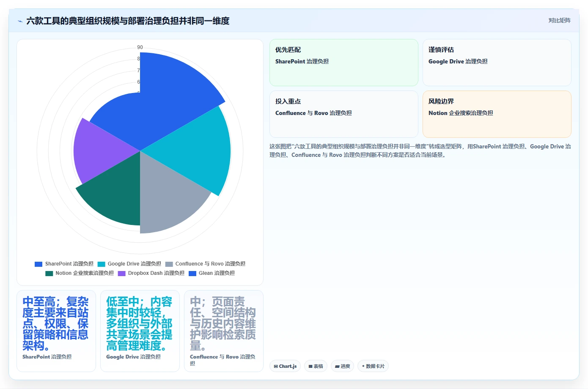Image resolution: width=588 pixels, height=389 pixels.
Task: Click the 中至高 SharePoint stat card
Action: click(x=56, y=331)
